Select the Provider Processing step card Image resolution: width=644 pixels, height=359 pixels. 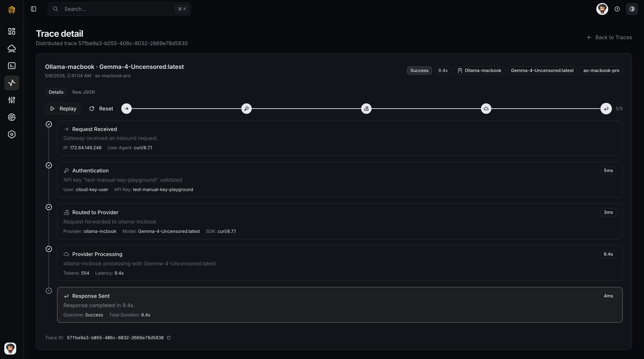pos(340,263)
